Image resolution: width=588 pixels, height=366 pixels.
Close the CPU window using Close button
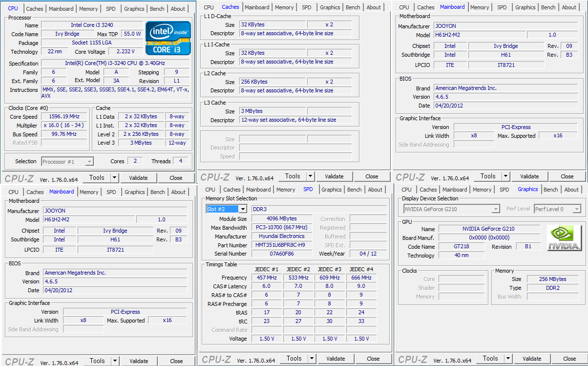pyautogui.click(x=176, y=178)
